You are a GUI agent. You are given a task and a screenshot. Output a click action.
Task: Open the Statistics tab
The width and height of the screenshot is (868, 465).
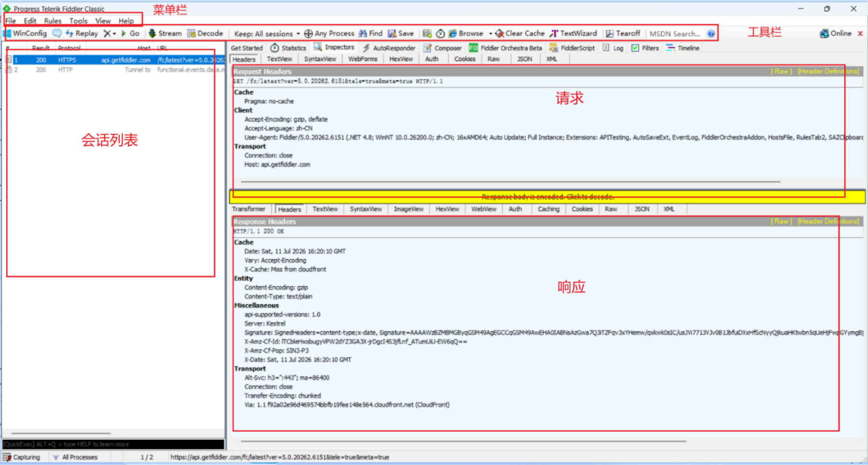(289, 48)
